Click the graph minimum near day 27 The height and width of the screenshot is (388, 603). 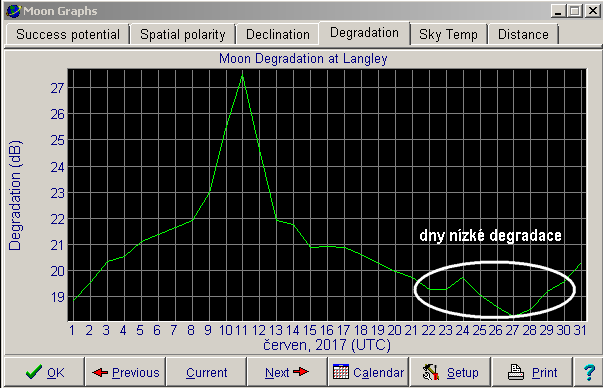point(511,315)
